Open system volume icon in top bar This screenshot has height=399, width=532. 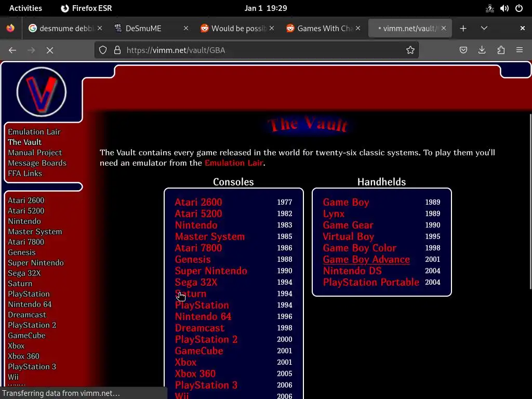pyautogui.click(x=504, y=8)
